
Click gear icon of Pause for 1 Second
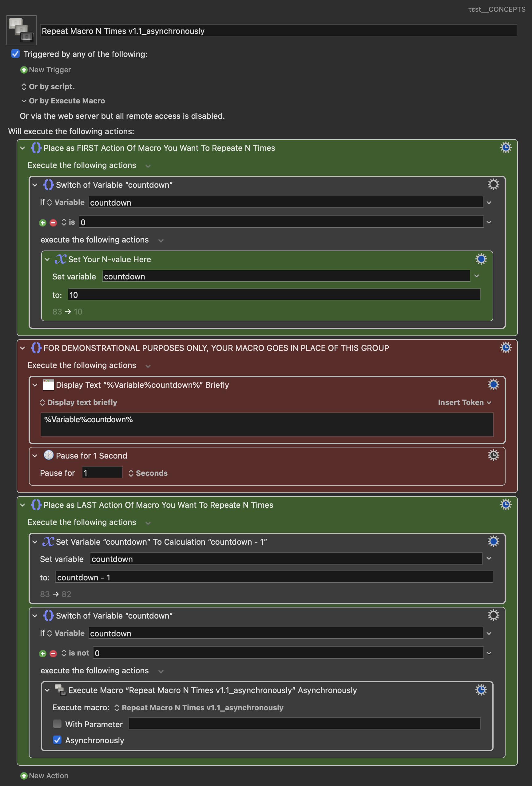pyautogui.click(x=493, y=455)
